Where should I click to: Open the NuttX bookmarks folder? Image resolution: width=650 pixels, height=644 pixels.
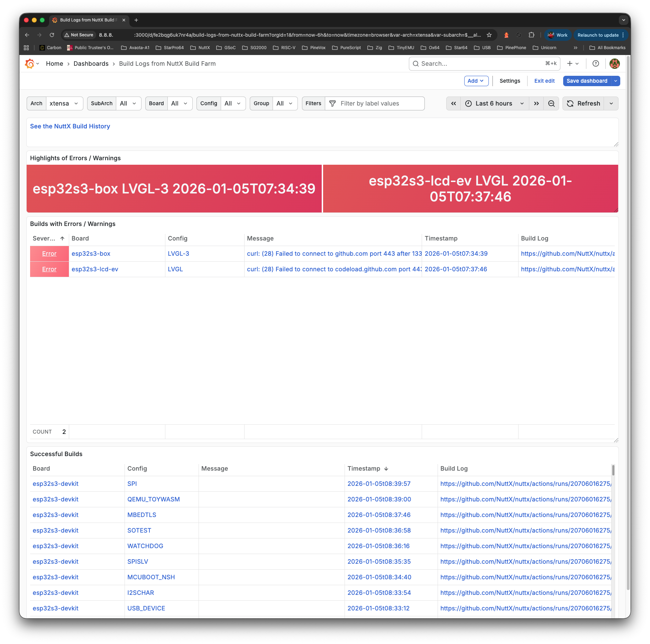pyautogui.click(x=200, y=47)
